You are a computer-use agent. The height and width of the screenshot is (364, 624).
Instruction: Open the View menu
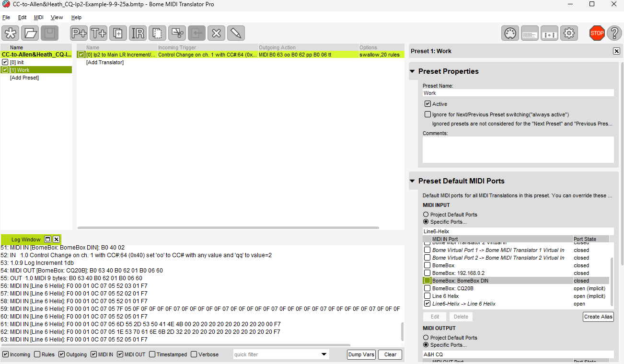[x=57, y=17]
